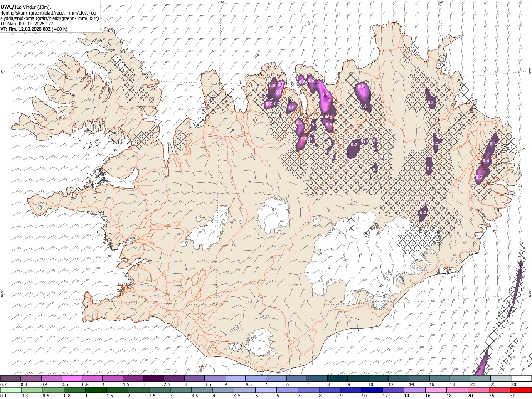Click the 'slydda/snjókoma (grátt/bleikt/grænt - mm/1klst)' line

[49, 18]
